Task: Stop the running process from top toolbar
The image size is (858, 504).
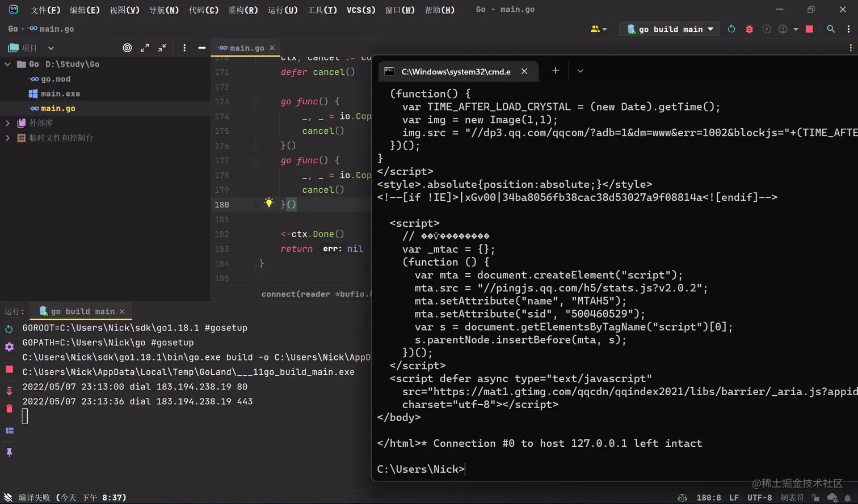Action: pyautogui.click(x=809, y=29)
